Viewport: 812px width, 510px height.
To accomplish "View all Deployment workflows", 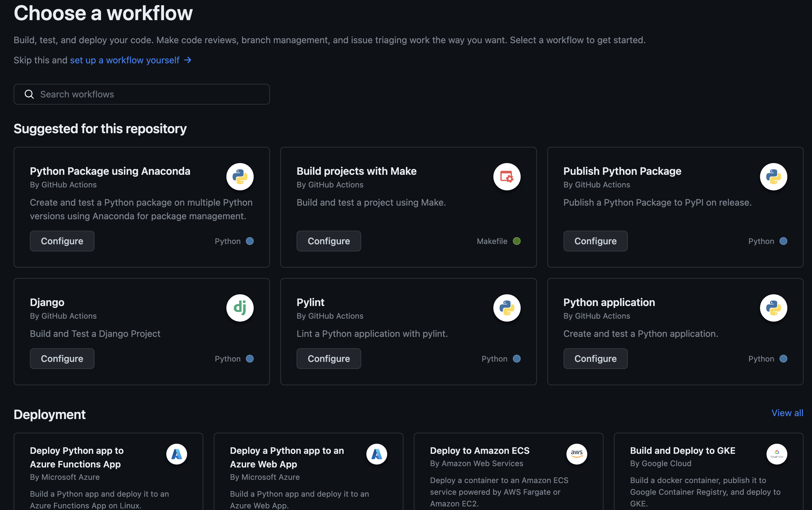I will (787, 413).
